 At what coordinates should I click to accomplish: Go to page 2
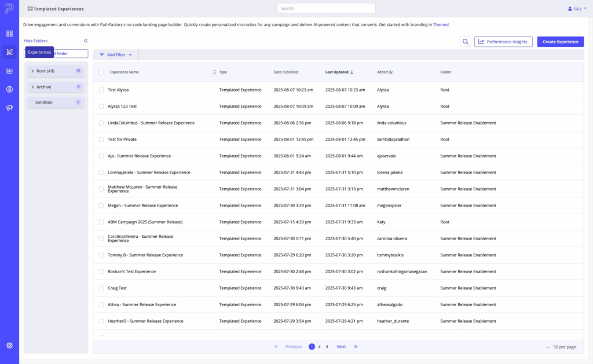coord(319,347)
